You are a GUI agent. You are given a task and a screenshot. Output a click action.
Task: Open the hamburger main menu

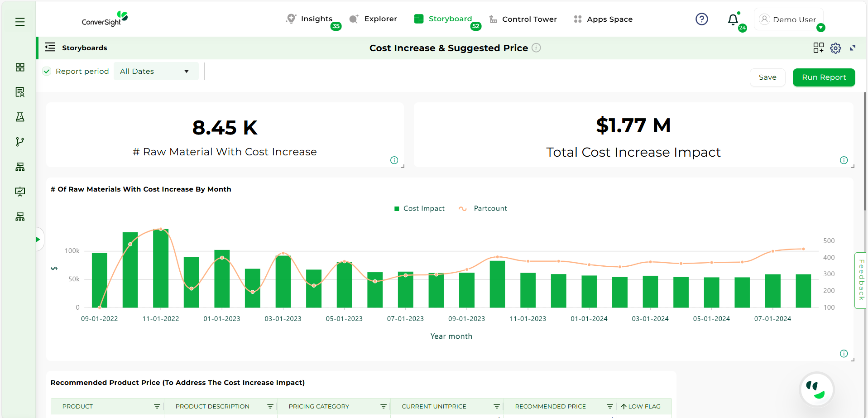20,22
